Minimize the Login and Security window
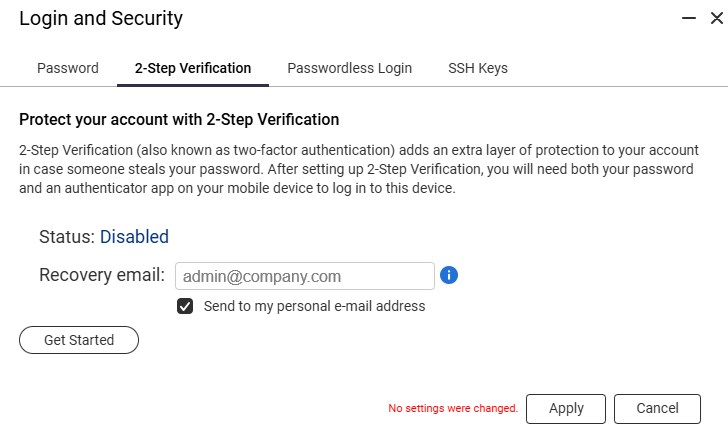Image resolution: width=728 pixels, height=430 pixels. 689,19
